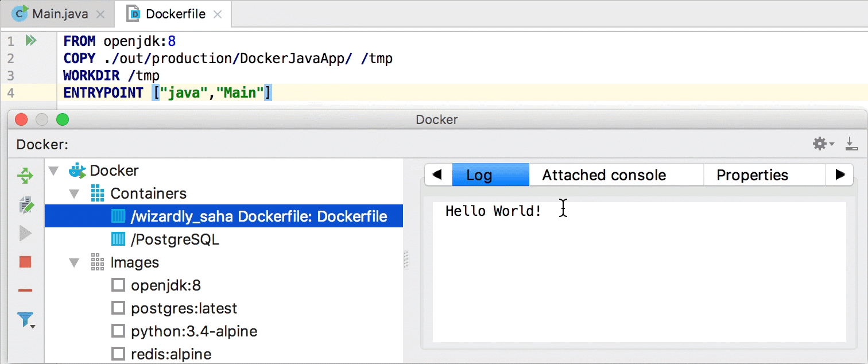Collapse the Docker root node
This screenshot has height=364, width=868.
[x=53, y=171]
